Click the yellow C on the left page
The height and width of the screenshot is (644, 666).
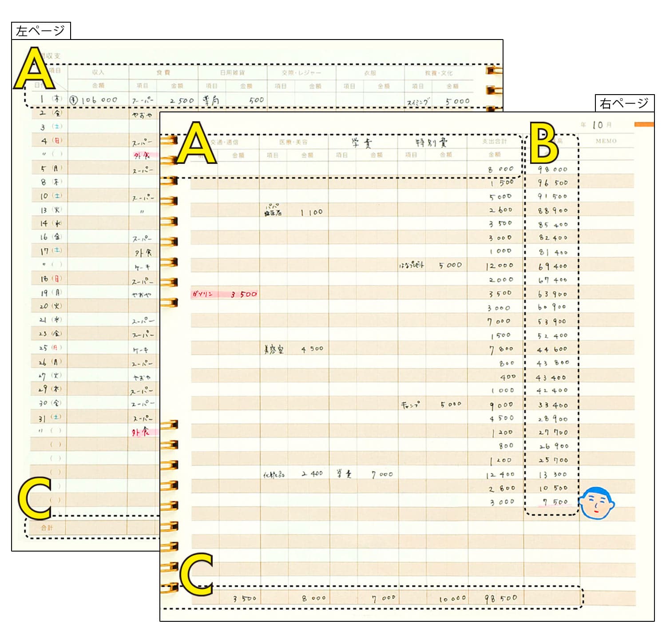36,498
